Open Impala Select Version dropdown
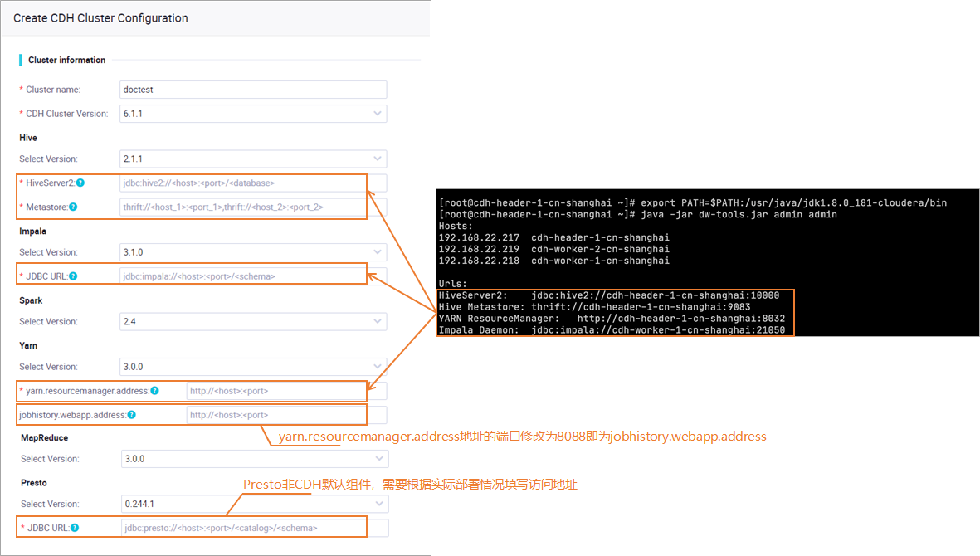 click(x=253, y=252)
